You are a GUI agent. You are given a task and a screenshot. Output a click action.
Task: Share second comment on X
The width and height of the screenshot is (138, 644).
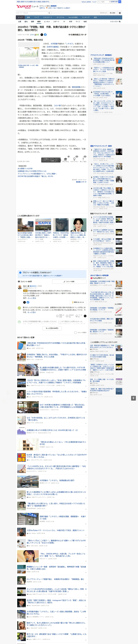[85, 316]
